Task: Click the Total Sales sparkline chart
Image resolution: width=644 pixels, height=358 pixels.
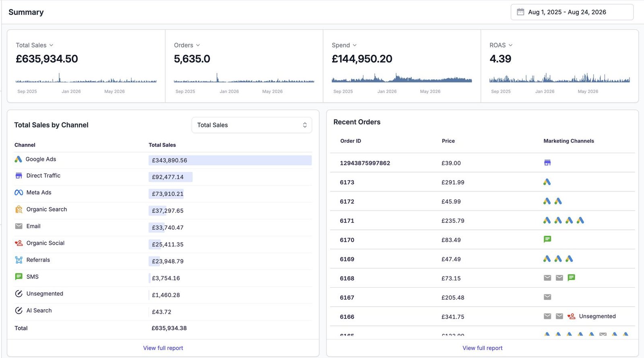Action: 86,78
